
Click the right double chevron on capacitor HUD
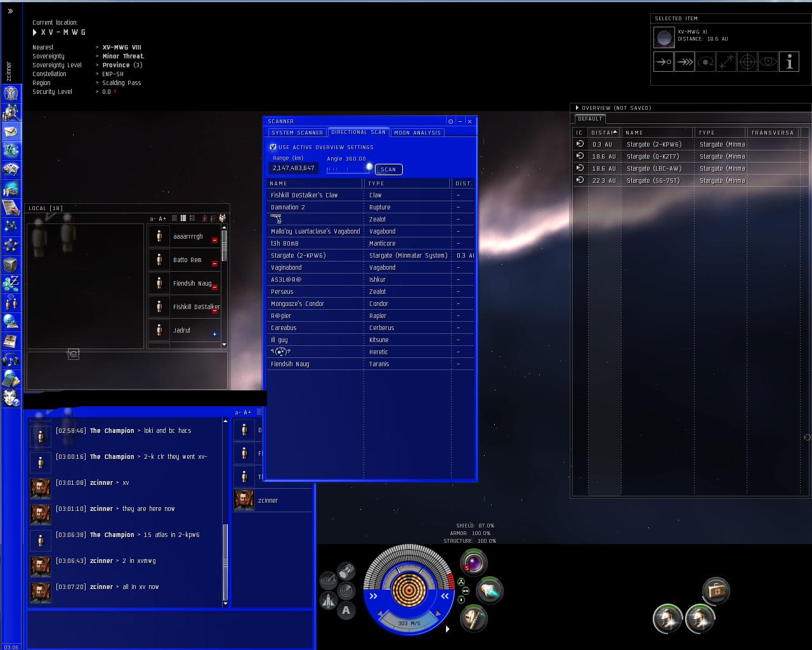tap(445, 596)
